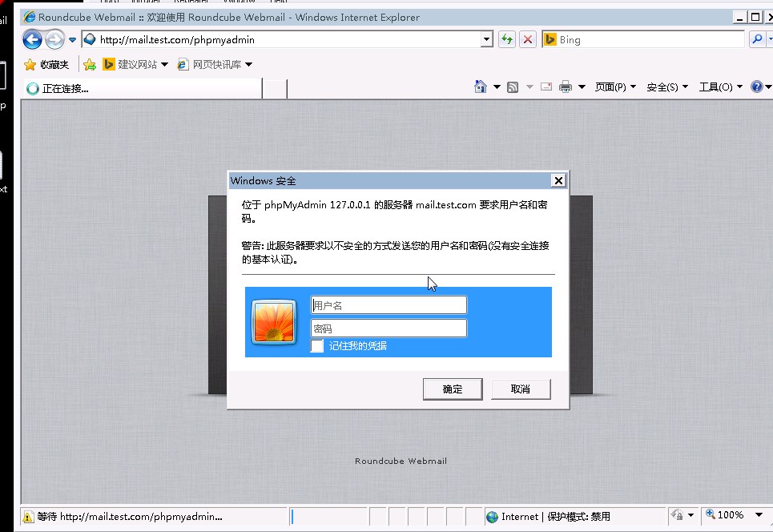
Task: Open the 建议网站 suggested sites link
Action: click(130, 65)
